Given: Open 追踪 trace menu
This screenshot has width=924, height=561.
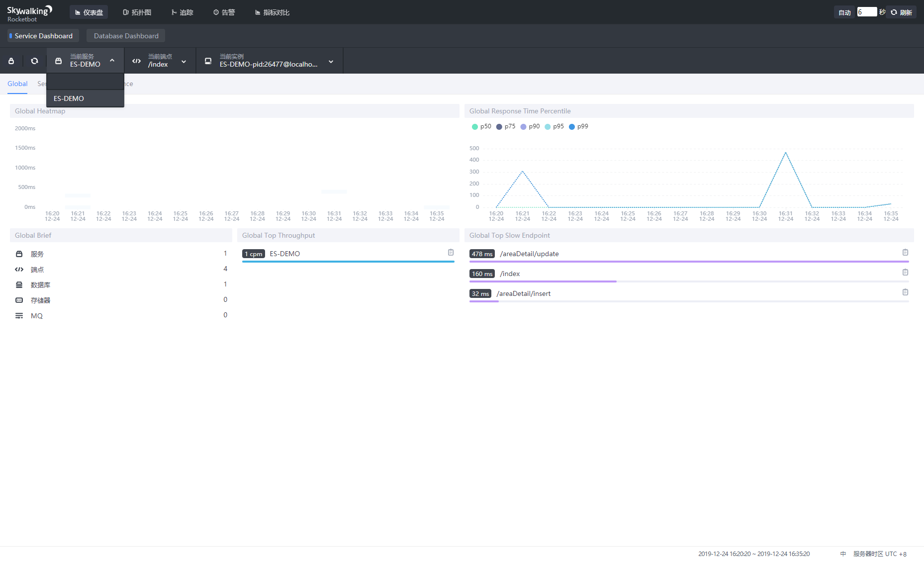Looking at the screenshot, I should (x=182, y=12).
